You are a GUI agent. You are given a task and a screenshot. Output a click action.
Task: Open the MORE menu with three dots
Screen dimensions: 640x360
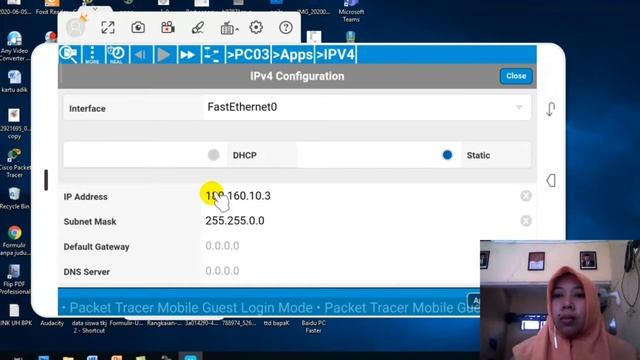pos(92,55)
